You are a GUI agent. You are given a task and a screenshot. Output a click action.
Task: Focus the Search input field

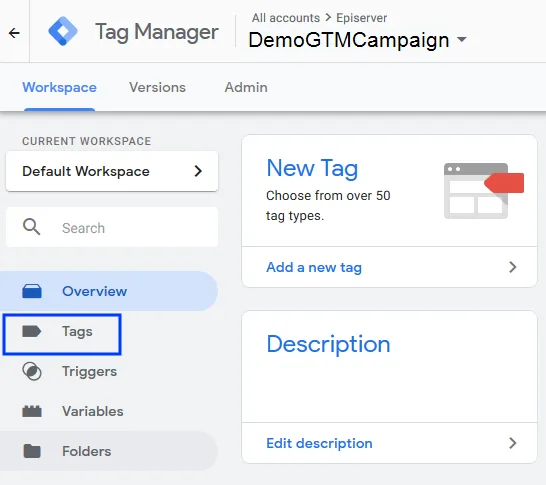click(112, 227)
